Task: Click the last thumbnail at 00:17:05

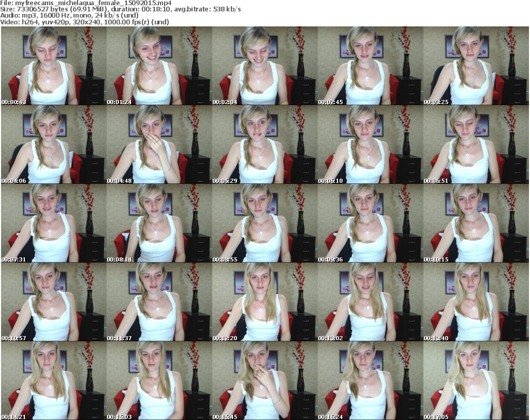Action: click(476, 381)
